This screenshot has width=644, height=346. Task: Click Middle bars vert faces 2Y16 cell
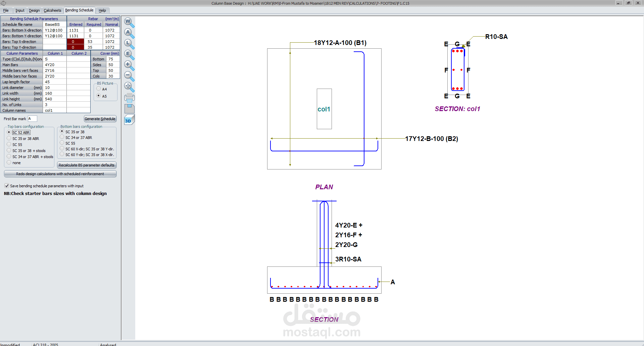coord(55,70)
